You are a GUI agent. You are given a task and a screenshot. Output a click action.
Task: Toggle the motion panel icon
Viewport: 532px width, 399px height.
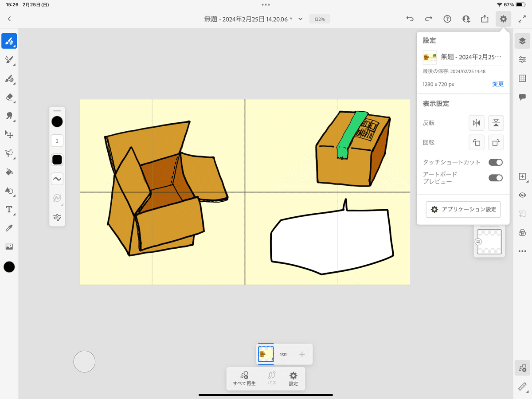point(522,368)
